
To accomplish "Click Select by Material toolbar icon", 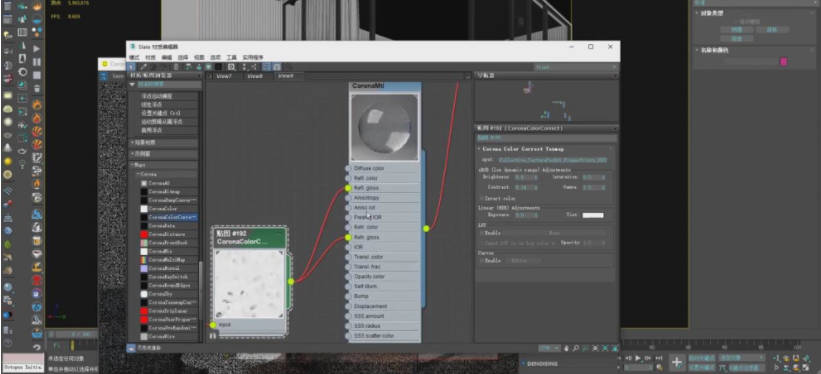I will click(289, 67).
